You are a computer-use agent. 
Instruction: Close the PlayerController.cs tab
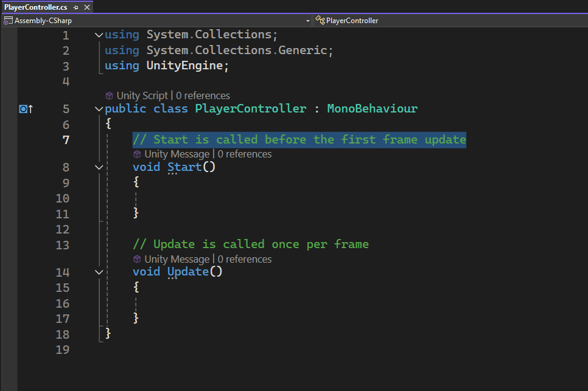click(86, 7)
